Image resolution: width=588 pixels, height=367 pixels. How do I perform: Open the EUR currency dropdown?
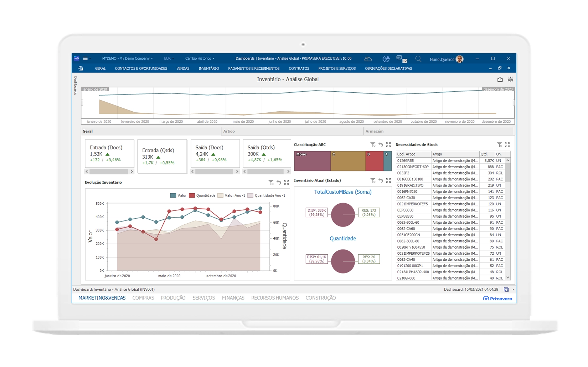click(x=169, y=58)
